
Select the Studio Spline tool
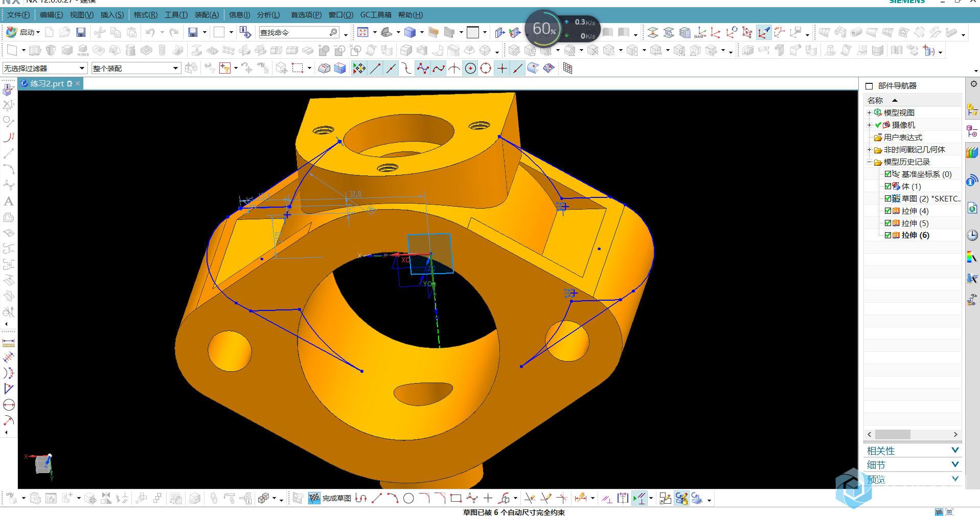[x=472, y=498]
